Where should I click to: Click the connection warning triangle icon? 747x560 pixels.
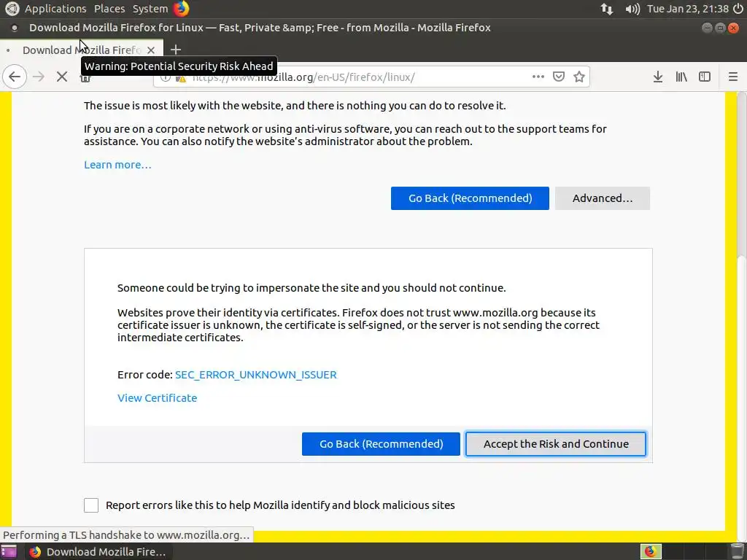[x=181, y=79]
